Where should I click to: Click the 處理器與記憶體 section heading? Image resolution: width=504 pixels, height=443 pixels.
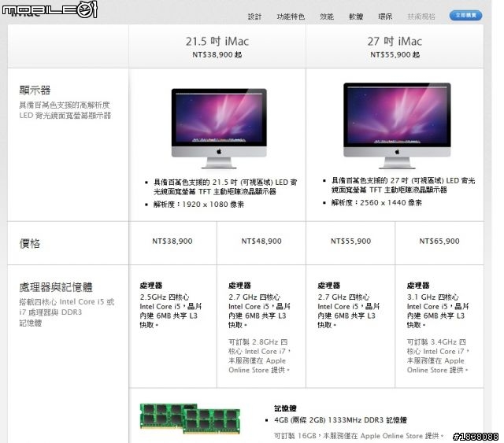56,287
